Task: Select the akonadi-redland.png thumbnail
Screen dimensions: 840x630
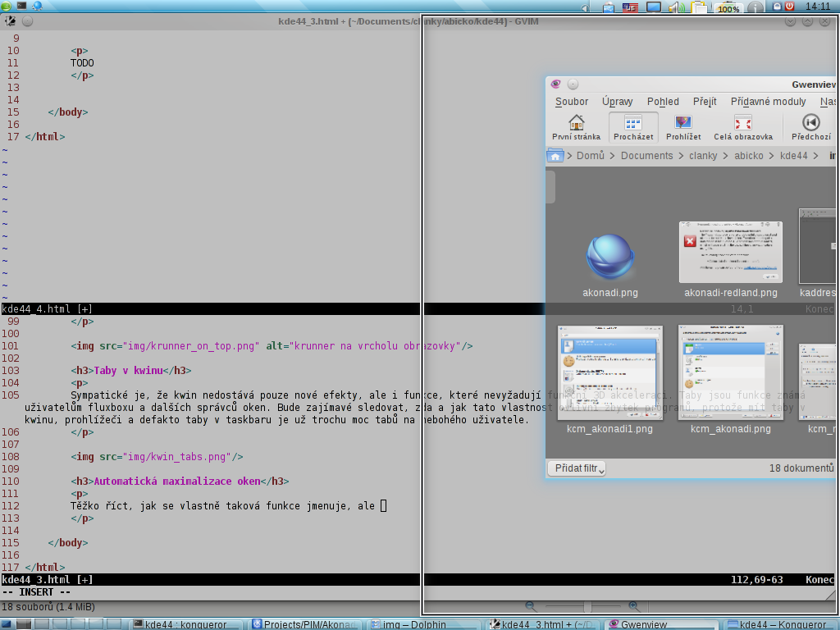Action: point(731,259)
